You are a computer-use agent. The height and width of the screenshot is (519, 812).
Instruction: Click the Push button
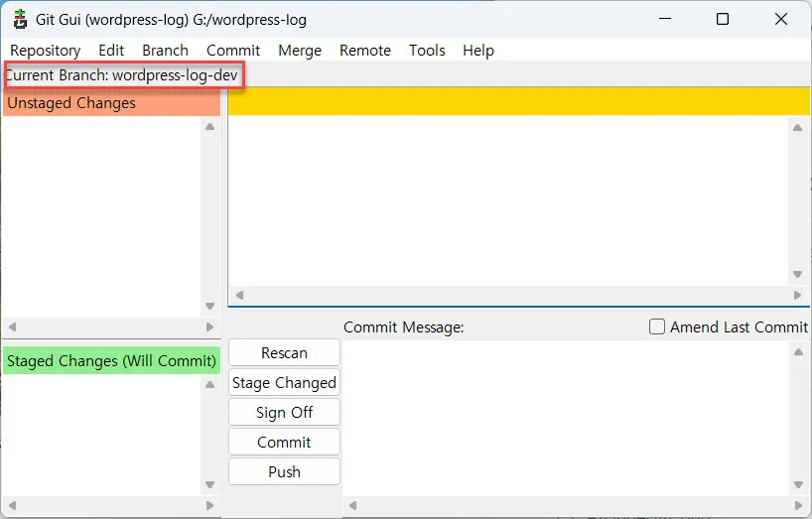284,472
